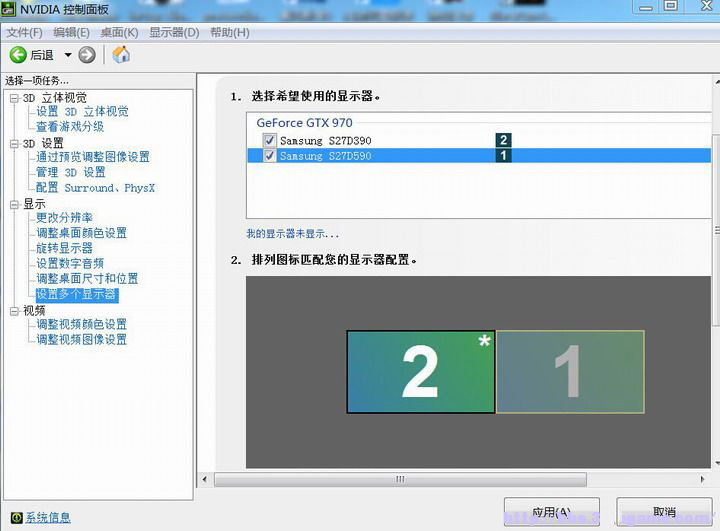This screenshot has height=531, width=720.
Task: Uncheck the Samsung S27D590 checkbox
Action: click(x=270, y=155)
